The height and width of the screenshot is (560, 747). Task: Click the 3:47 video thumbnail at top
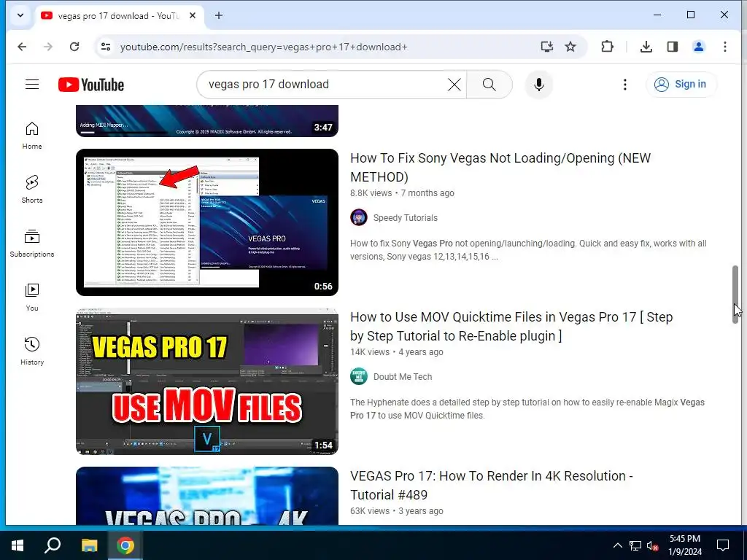click(x=207, y=121)
